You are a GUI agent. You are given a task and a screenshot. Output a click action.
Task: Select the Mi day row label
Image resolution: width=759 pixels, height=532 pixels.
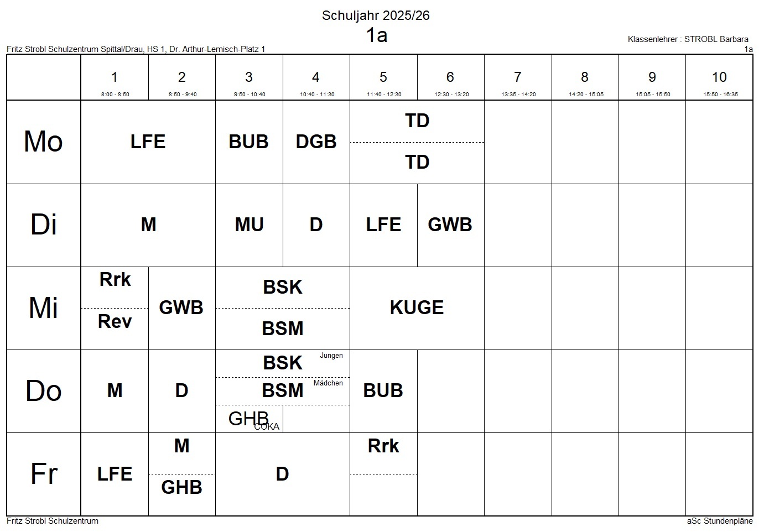click(44, 307)
